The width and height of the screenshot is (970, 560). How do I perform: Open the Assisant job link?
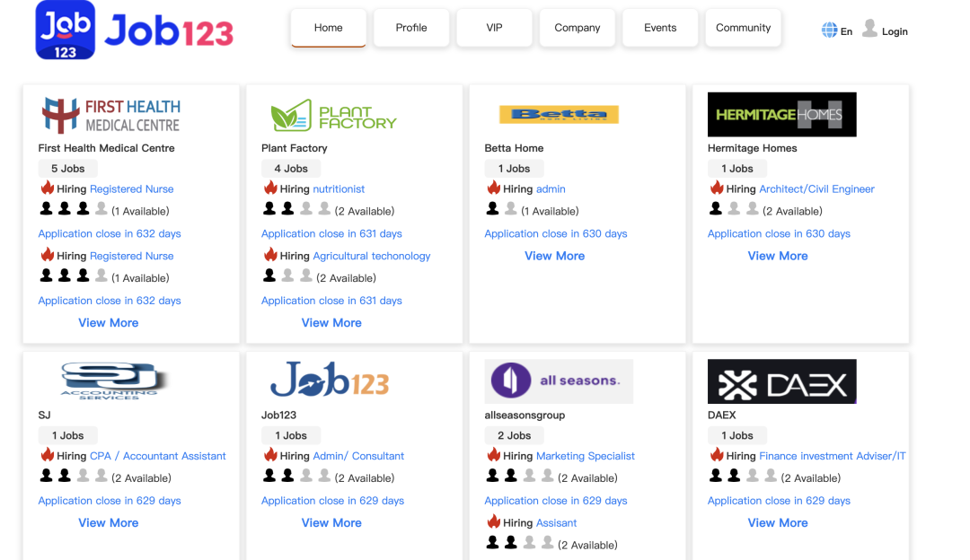556,523
